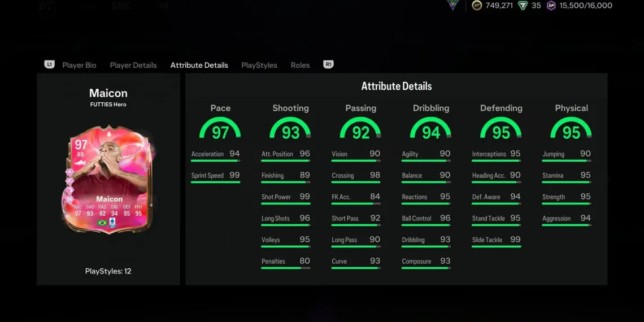
Task: Open the Player Bio tab
Action: pos(79,65)
